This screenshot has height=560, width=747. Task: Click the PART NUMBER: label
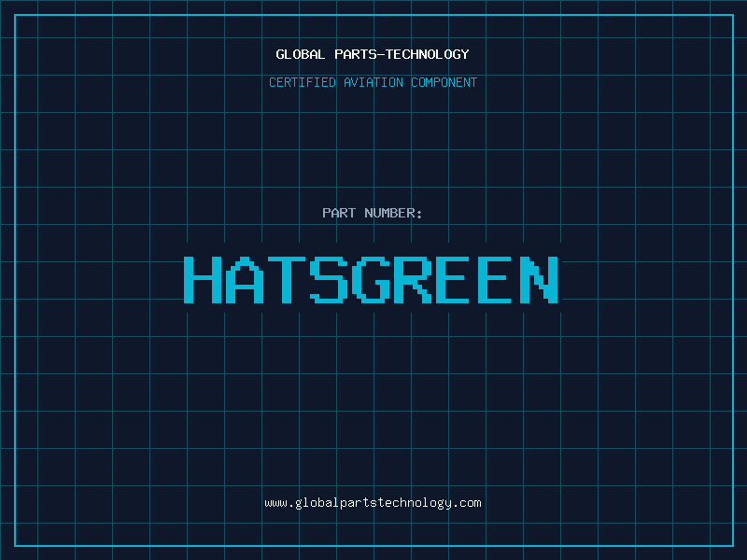(373, 213)
